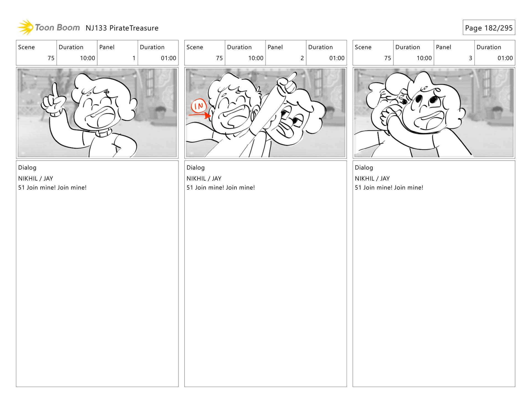Click the red arrow in panel 2
The image size is (532, 411).
[x=199, y=114]
